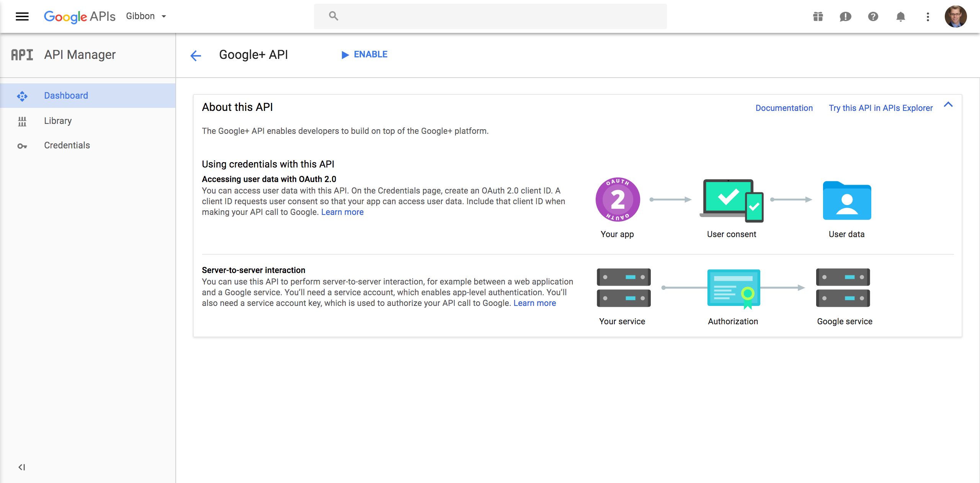Click the Google APIs logo
This screenshot has width=980, height=483.
point(80,16)
